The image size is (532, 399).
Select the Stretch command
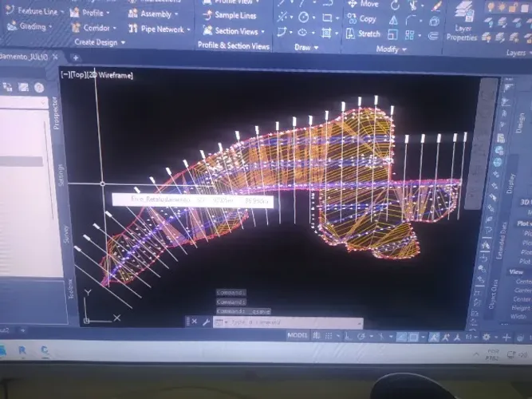[363, 34]
